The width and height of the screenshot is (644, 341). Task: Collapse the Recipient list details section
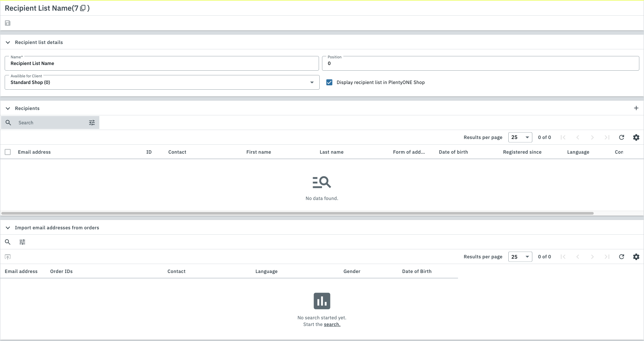8,42
